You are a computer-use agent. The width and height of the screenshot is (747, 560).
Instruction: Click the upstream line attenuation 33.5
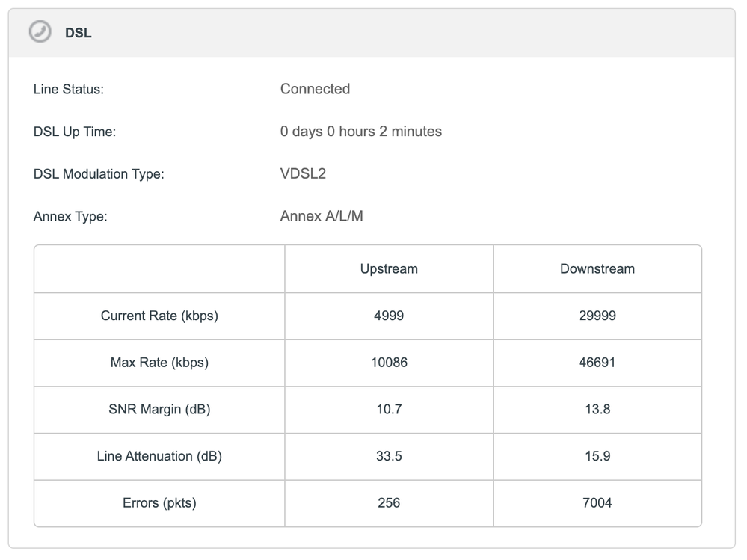pos(389,456)
